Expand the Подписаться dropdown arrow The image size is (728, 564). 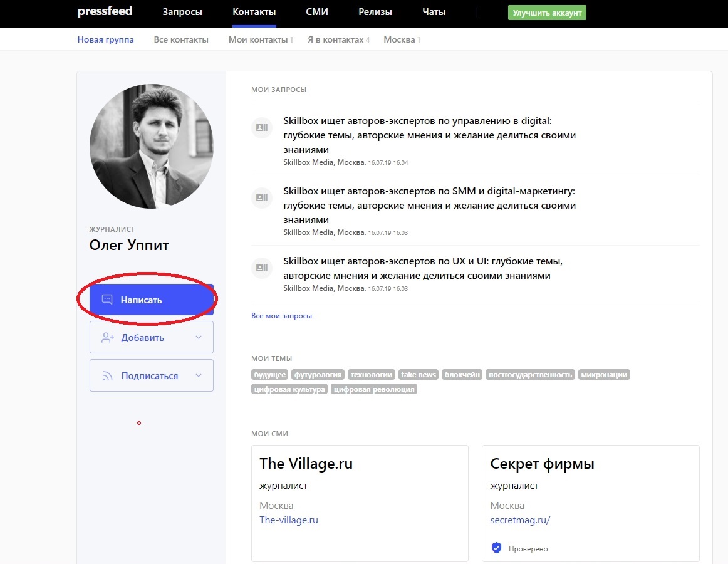[x=199, y=376]
